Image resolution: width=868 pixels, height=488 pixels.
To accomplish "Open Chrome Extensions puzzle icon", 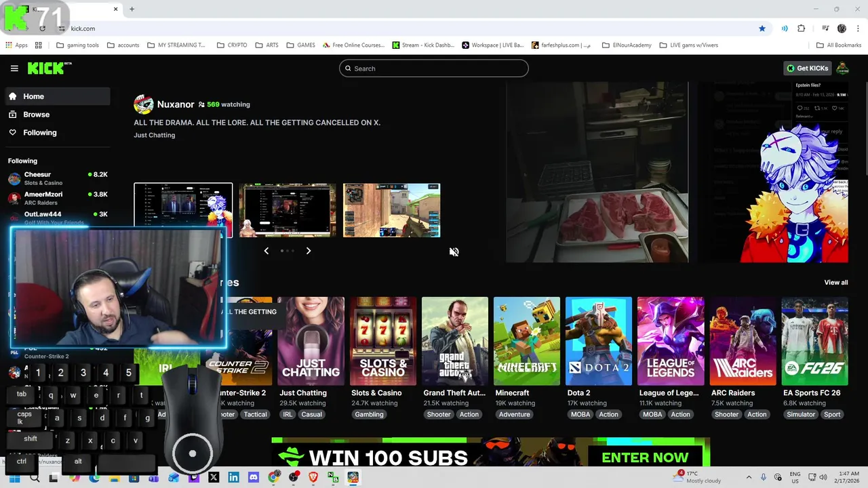I will pos(802,28).
